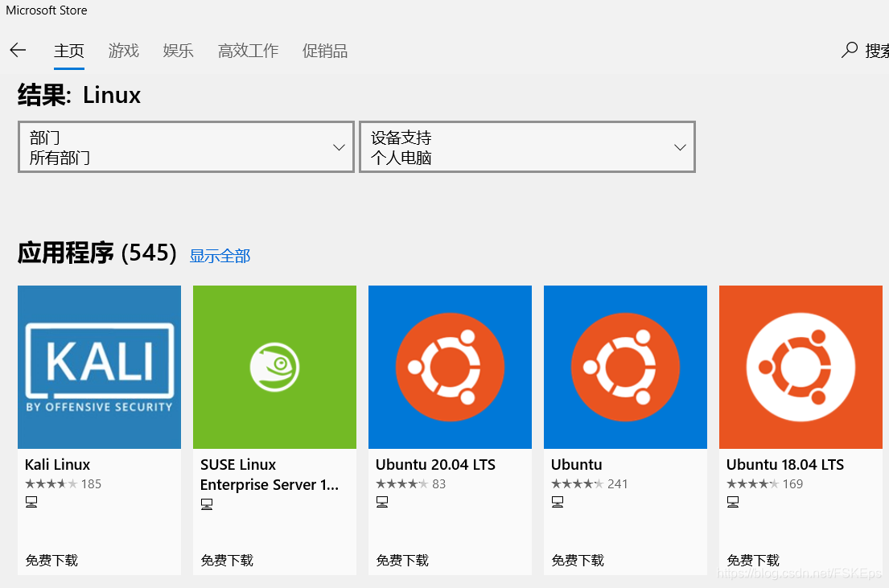Click the back arrow icon
This screenshot has height=588, width=889.
coord(18,51)
